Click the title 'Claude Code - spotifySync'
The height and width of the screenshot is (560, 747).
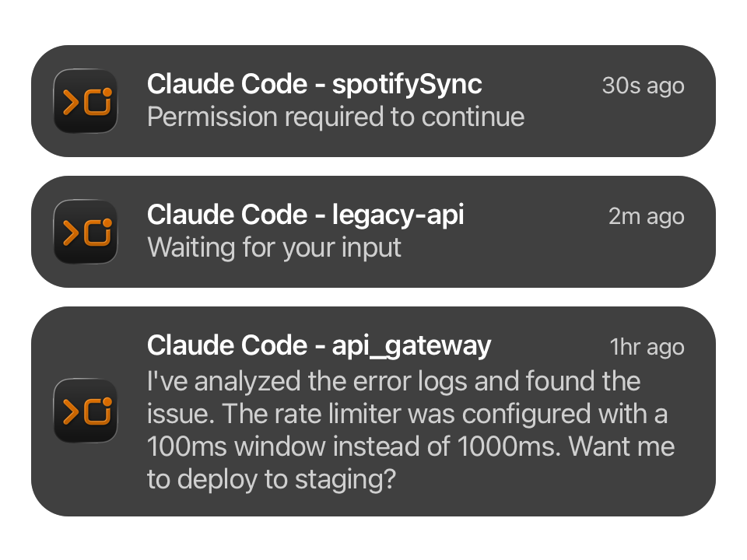coord(314,84)
